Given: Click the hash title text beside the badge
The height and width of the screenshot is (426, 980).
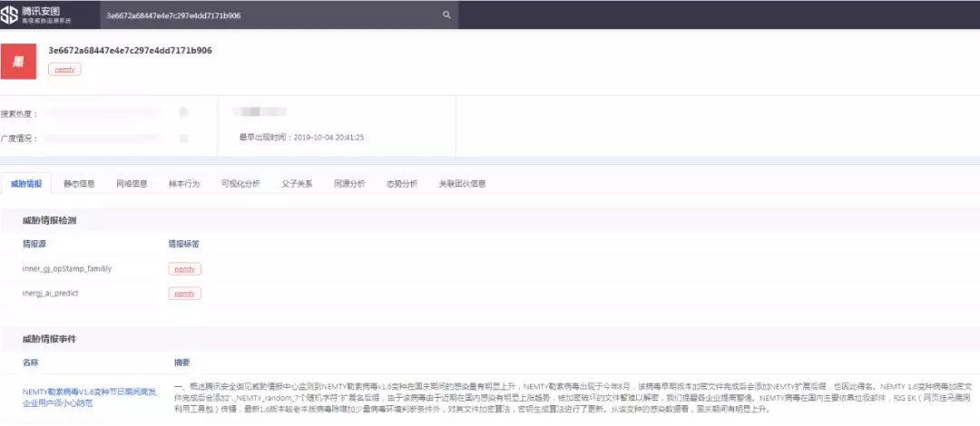Looking at the screenshot, I should (130, 51).
